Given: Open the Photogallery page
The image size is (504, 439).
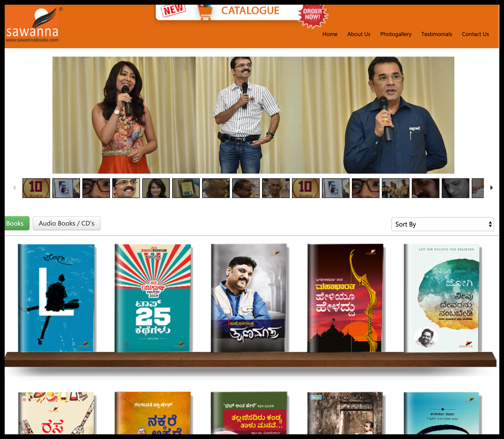Looking at the screenshot, I should 395,34.
